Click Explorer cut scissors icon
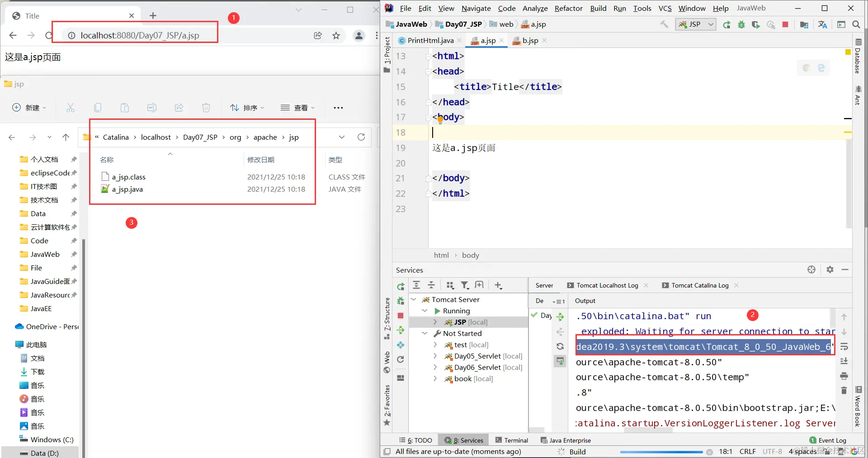Screen dimensions: 868x458 [x=71, y=108]
